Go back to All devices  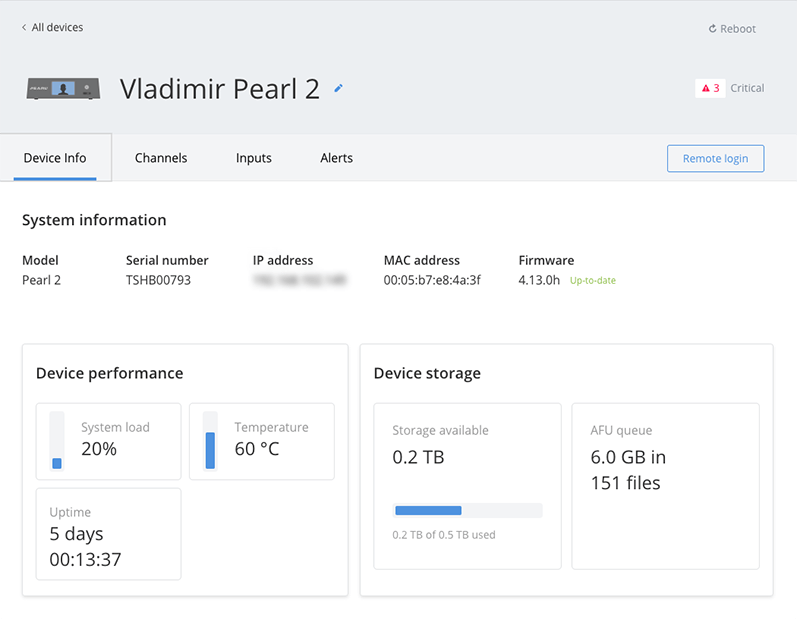[x=52, y=27]
